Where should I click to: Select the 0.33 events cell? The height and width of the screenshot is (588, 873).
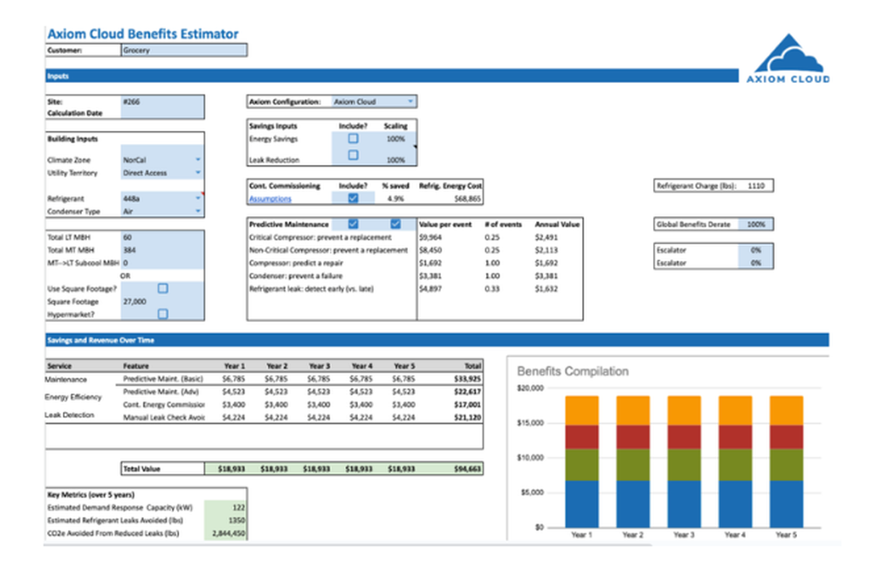(492, 289)
